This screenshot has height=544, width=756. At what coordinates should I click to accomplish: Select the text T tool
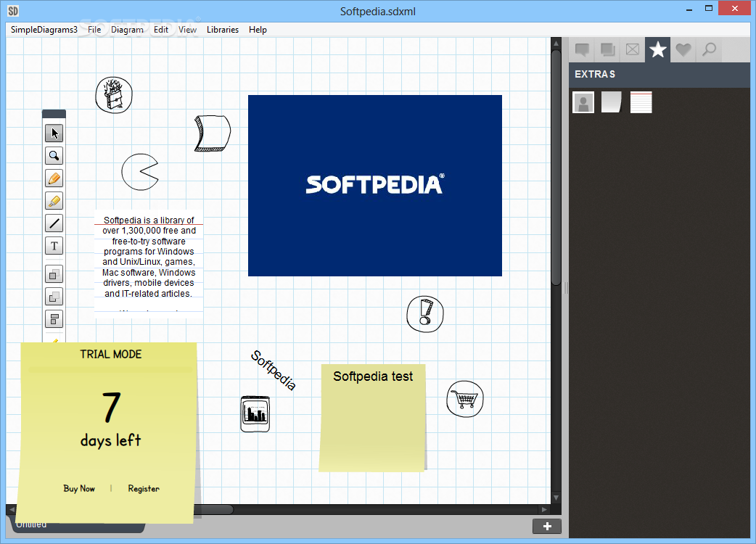[54, 246]
